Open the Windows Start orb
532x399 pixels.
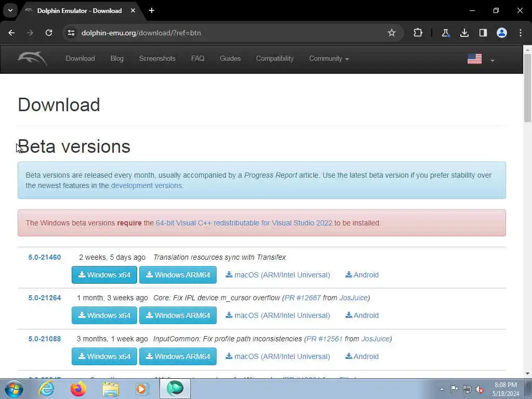tap(14, 389)
